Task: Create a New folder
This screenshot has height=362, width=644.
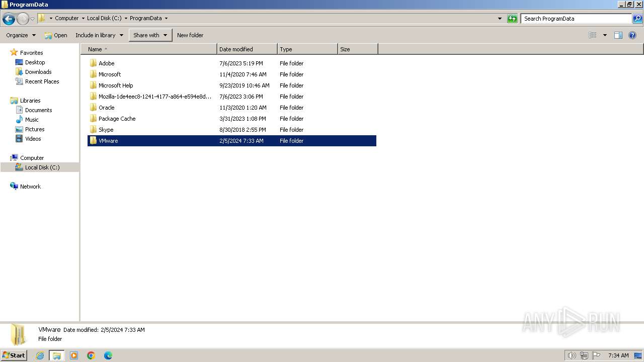Action: pos(190,35)
